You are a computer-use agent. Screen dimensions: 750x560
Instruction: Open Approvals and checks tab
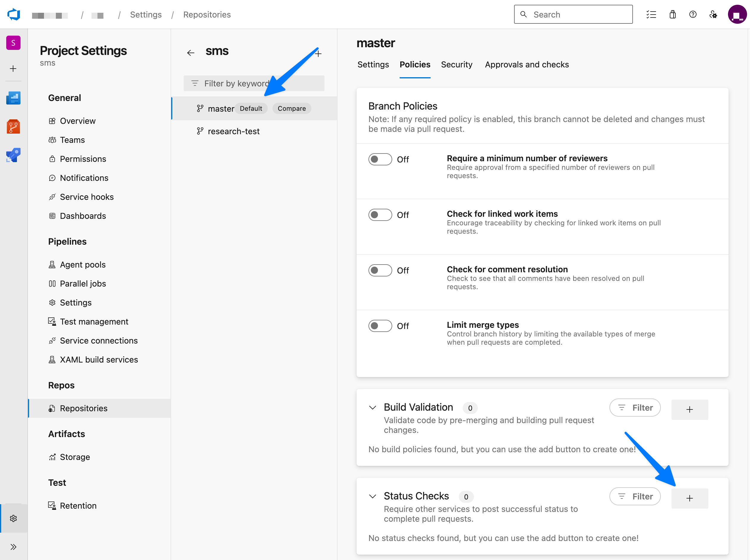pyautogui.click(x=527, y=64)
